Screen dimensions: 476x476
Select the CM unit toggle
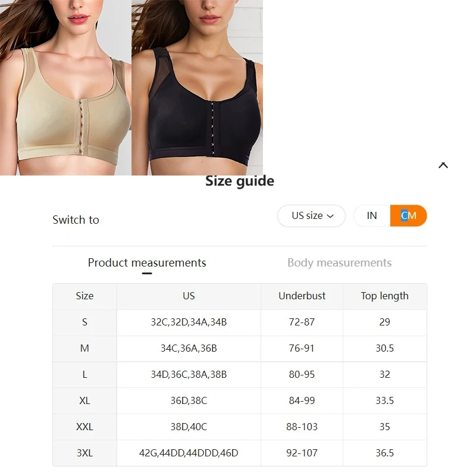[408, 216]
